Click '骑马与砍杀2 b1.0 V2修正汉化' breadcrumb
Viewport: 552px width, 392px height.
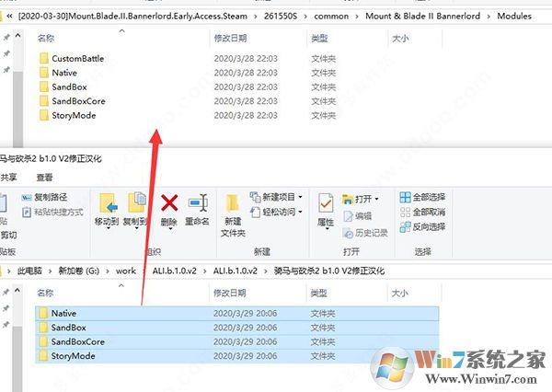(329, 271)
